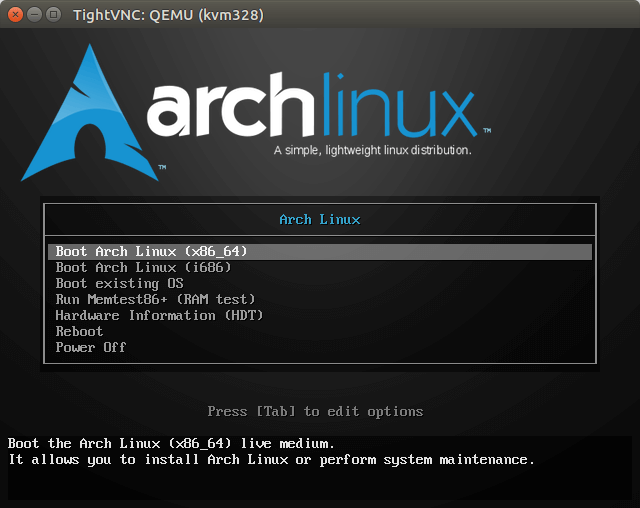Close the TightVNC window

[x=14, y=15]
